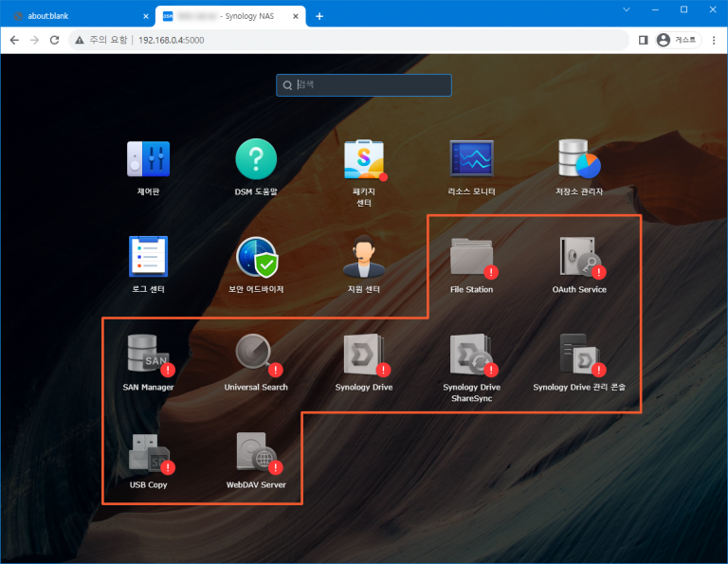Image resolution: width=728 pixels, height=564 pixels.
Task: Open 저장소 관리자 storage manager
Action: point(579,158)
